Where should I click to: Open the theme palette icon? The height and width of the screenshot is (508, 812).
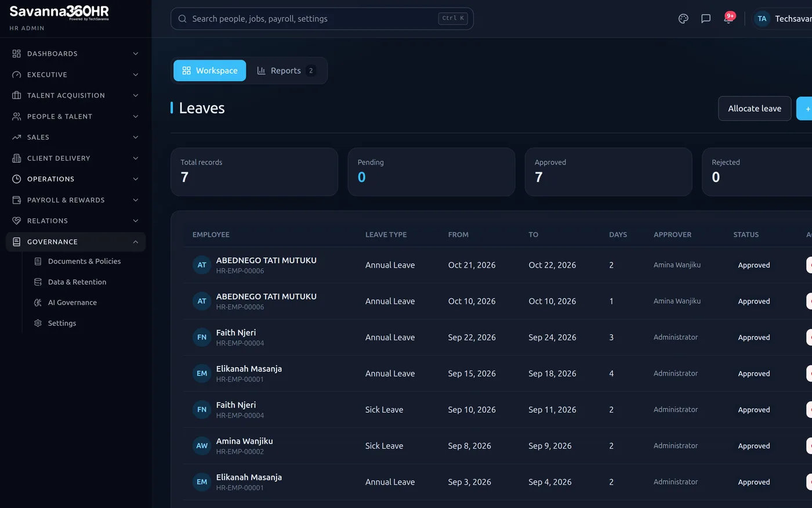683,19
